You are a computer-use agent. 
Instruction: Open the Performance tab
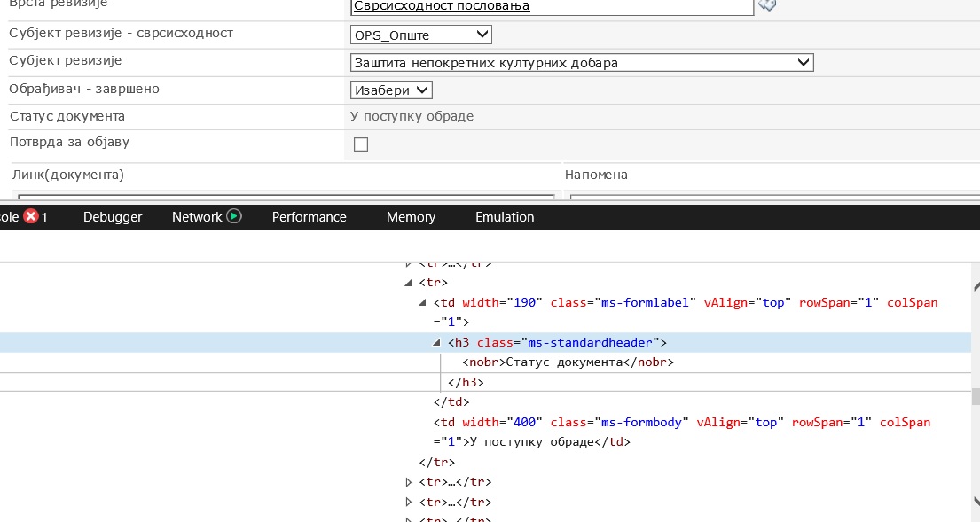click(309, 216)
